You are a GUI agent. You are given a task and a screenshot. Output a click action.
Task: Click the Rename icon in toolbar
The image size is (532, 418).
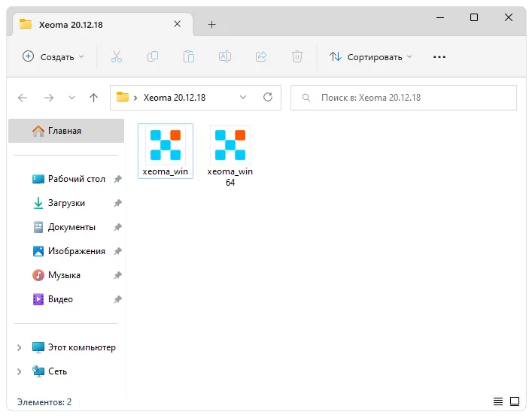pos(225,56)
